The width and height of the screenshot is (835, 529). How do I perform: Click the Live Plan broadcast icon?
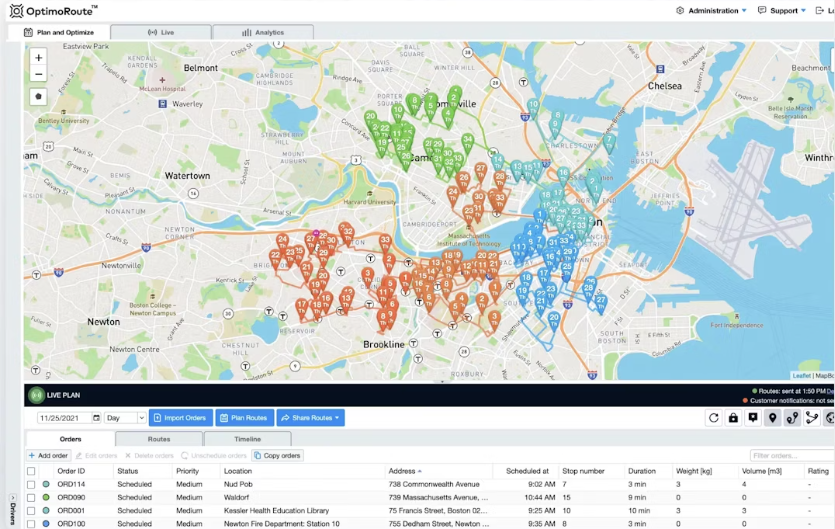click(36, 395)
